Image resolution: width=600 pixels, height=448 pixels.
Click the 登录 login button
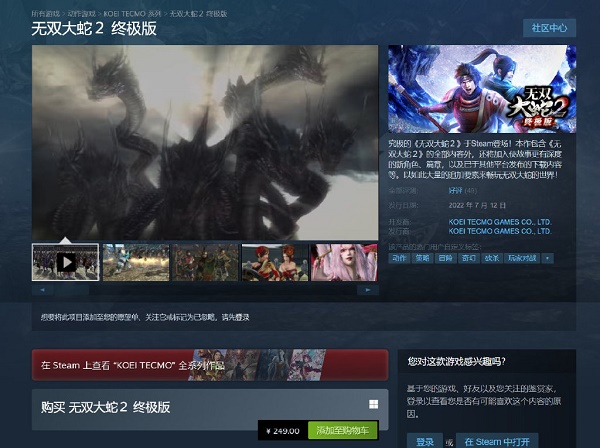coord(424,441)
